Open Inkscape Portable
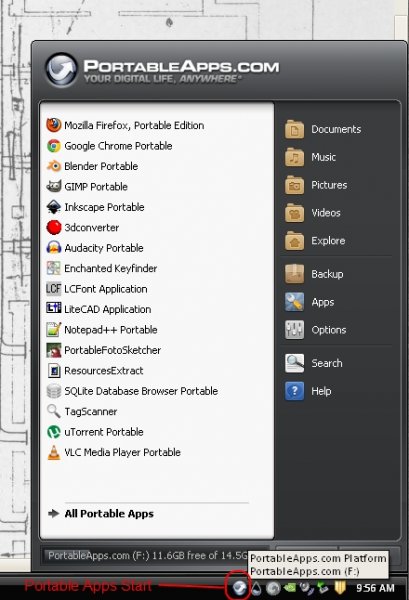 pyautogui.click(x=95, y=207)
